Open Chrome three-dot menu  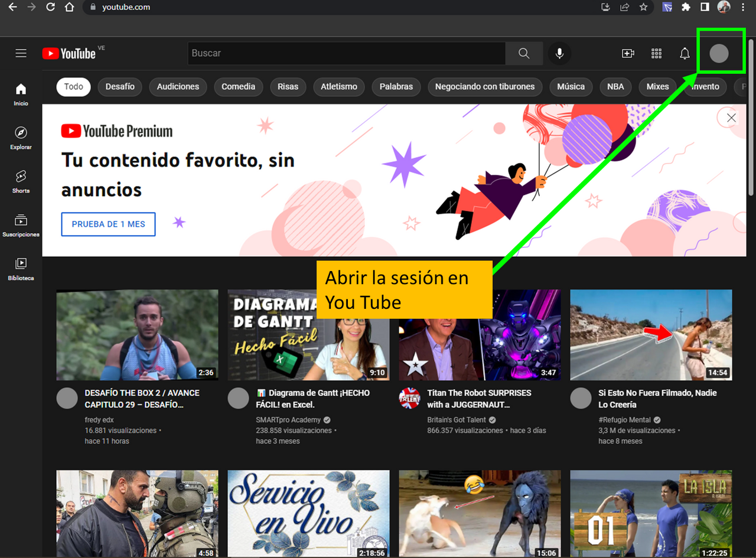[x=743, y=7]
